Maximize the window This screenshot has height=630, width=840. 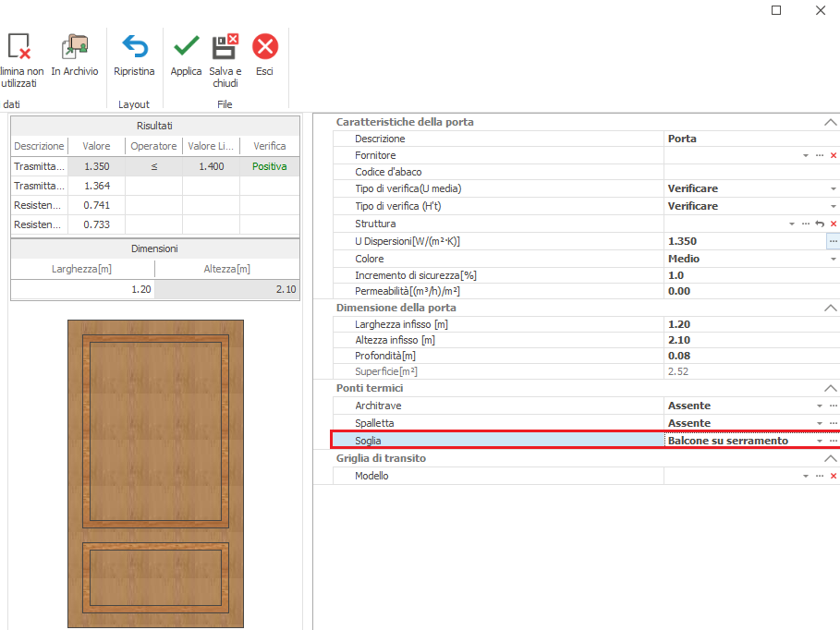pos(776,10)
